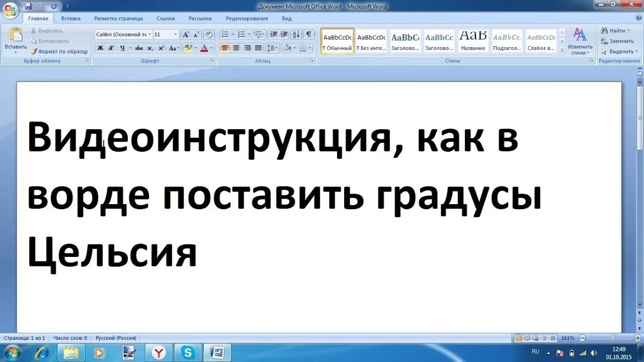
Task: Open the round Office button menu
Action: coord(11,10)
